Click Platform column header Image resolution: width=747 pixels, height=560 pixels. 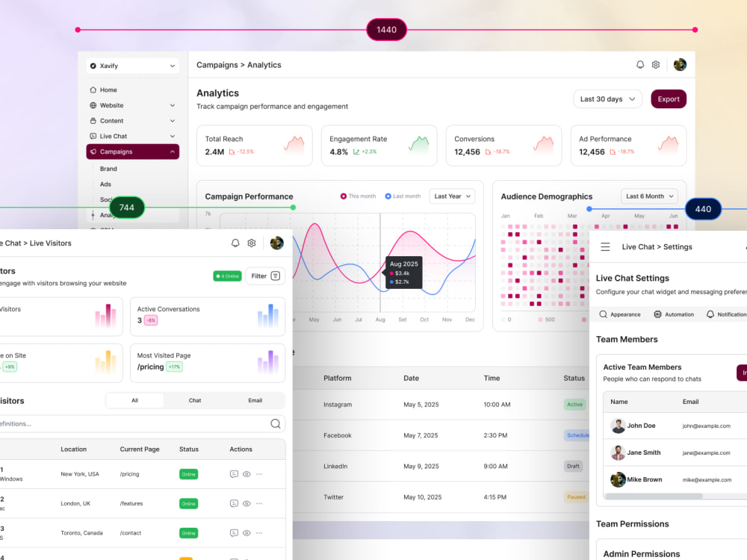pos(338,378)
